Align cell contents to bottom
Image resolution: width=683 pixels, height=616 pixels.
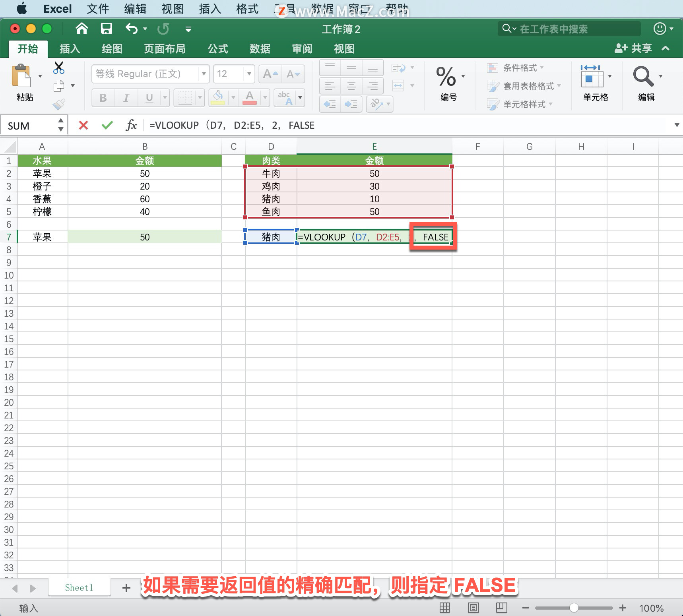click(373, 68)
